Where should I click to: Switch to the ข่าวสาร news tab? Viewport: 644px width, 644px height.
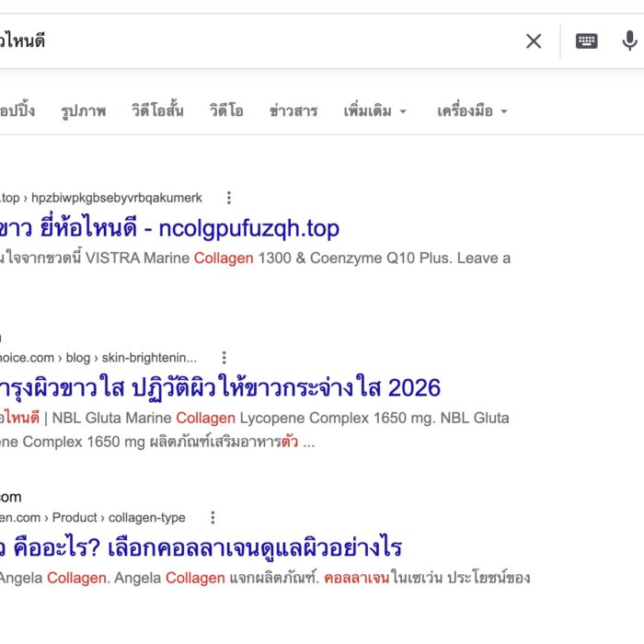pyautogui.click(x=293, y=111)
